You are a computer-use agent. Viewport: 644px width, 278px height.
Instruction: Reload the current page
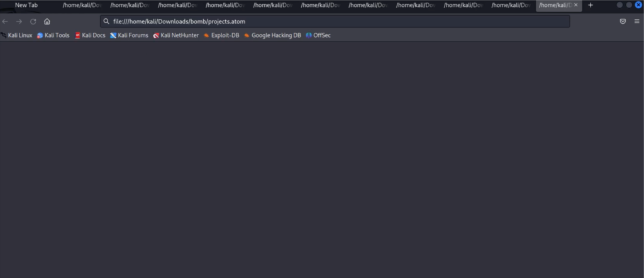[33, 21]
